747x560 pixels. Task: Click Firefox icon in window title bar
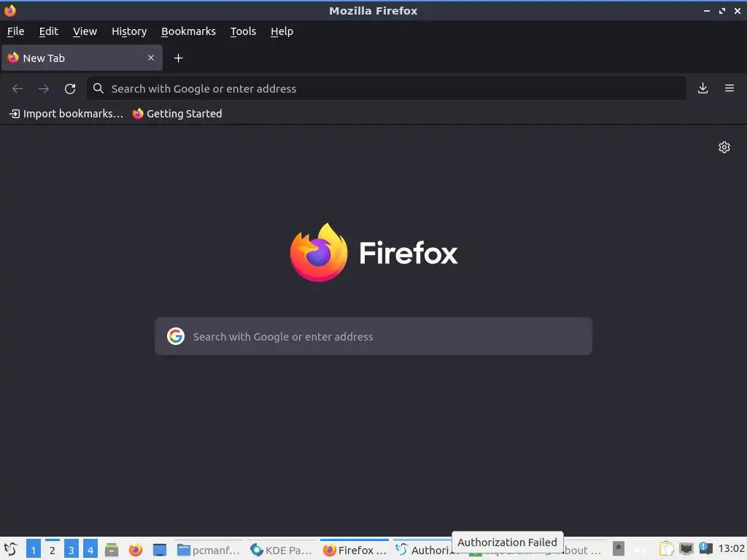[x=10, y=10]
